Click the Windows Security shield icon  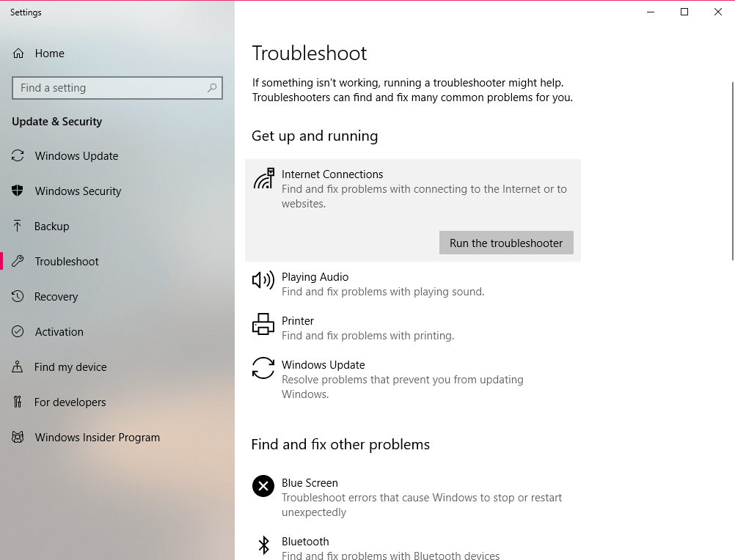coord(18,191)
